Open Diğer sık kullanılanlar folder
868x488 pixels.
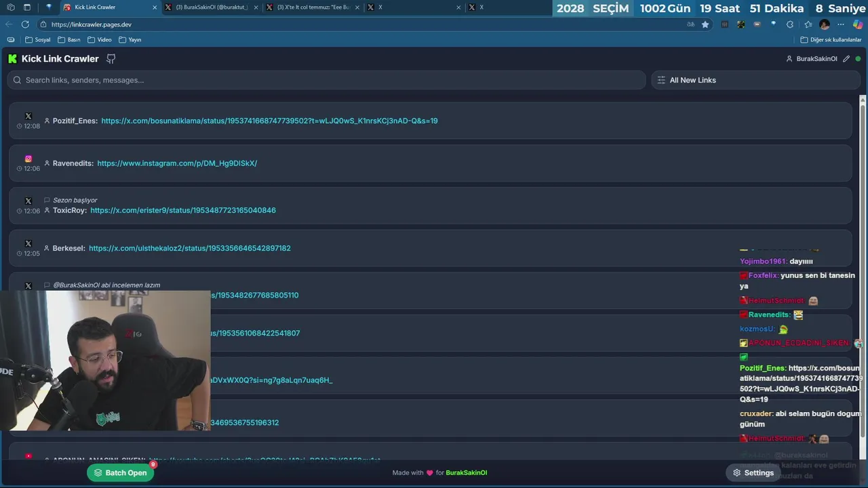[x=831, y=40]
